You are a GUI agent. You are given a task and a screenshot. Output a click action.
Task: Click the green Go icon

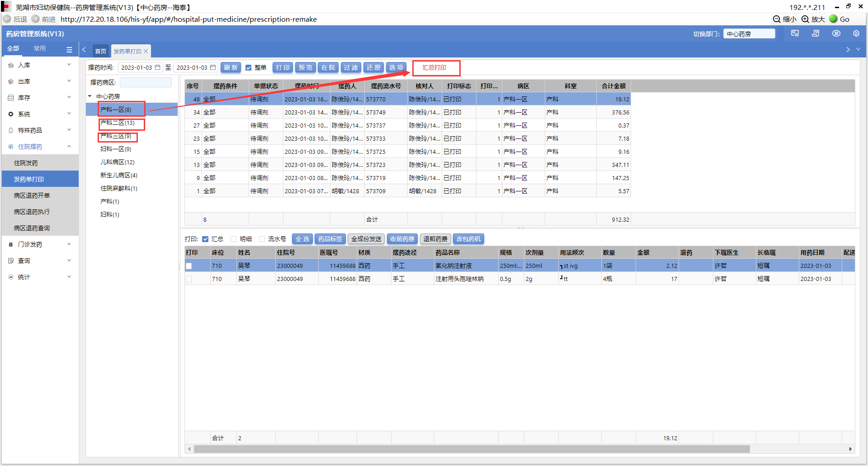pyautogui.click(x=833, y=19)
